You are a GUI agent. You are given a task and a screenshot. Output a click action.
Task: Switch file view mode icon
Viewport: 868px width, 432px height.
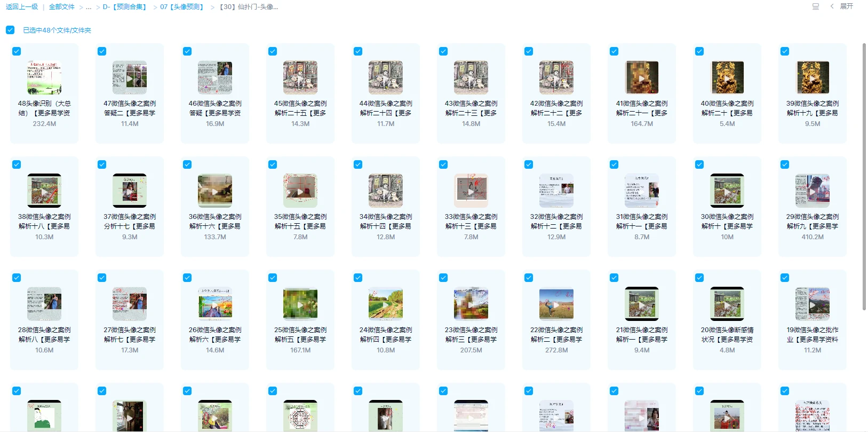816,6
